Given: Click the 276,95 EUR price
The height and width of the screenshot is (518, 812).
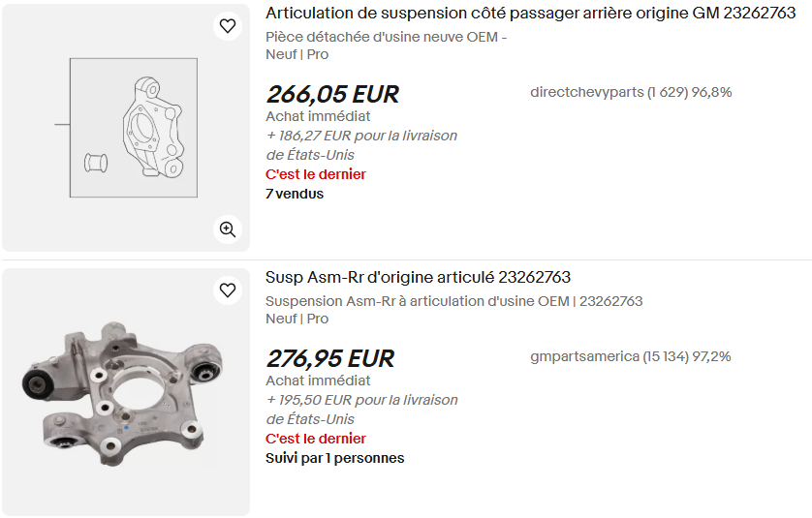Looking at the screenshot, I should pos(330,358).
